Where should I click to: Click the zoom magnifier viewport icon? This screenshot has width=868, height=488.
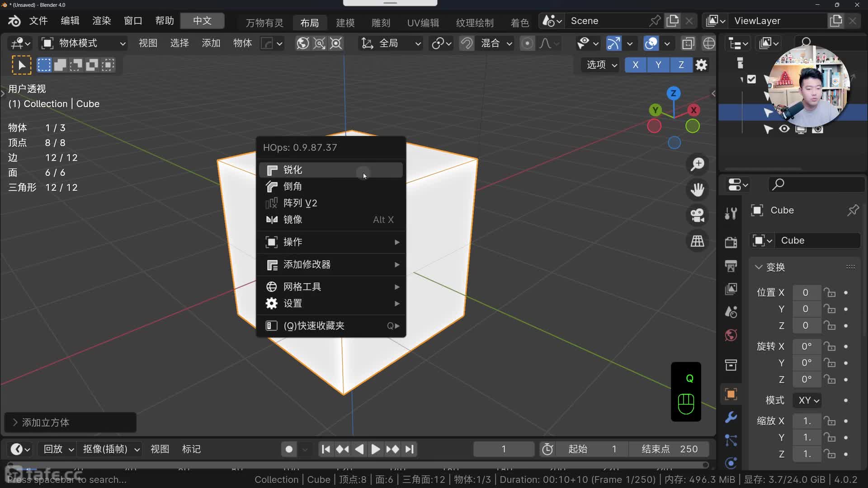point(698,164)
